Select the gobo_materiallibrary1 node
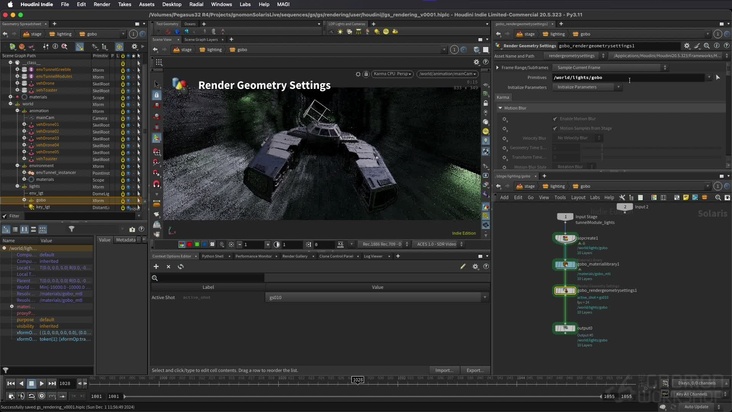 click(x=565, y=265)
